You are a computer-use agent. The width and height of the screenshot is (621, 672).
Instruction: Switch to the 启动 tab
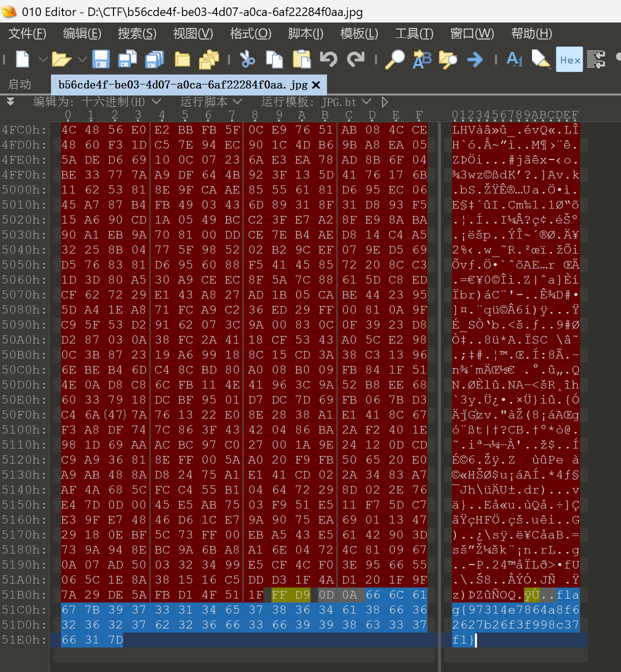click(x=20, y=84)
